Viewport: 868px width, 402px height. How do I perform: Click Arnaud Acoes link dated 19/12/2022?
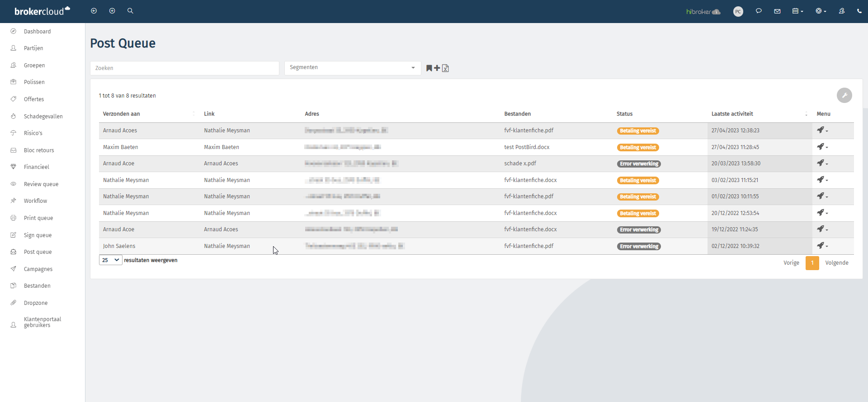(x=221, y=229)
